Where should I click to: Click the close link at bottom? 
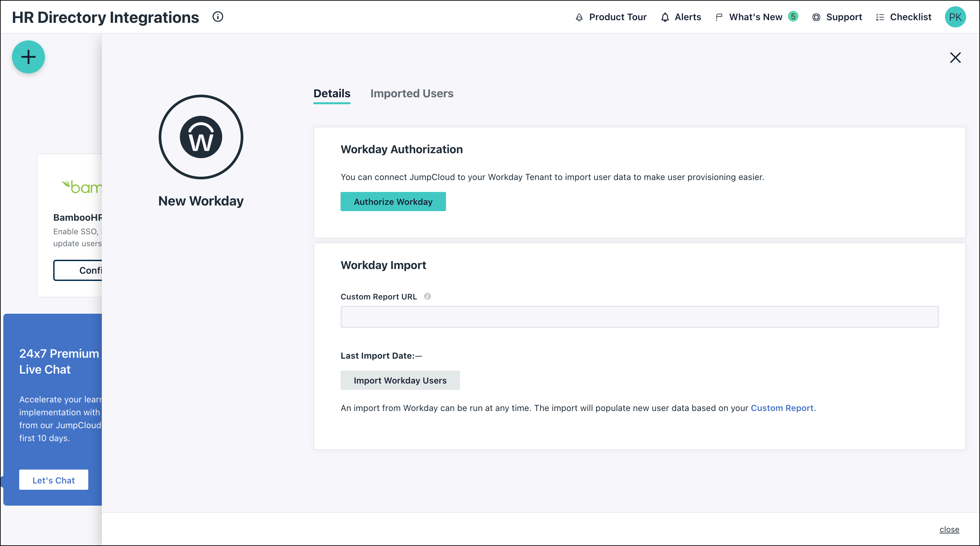(x=949, y=529)
